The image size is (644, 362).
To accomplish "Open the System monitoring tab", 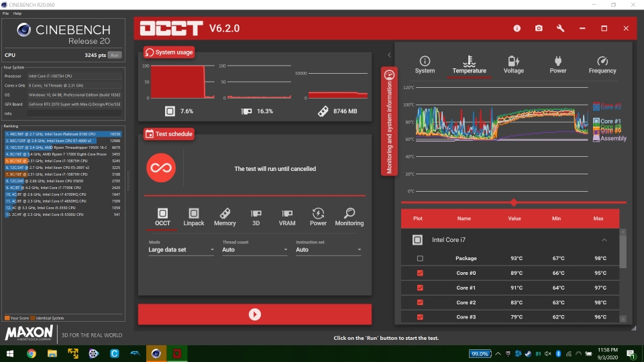I will (425, 65).
